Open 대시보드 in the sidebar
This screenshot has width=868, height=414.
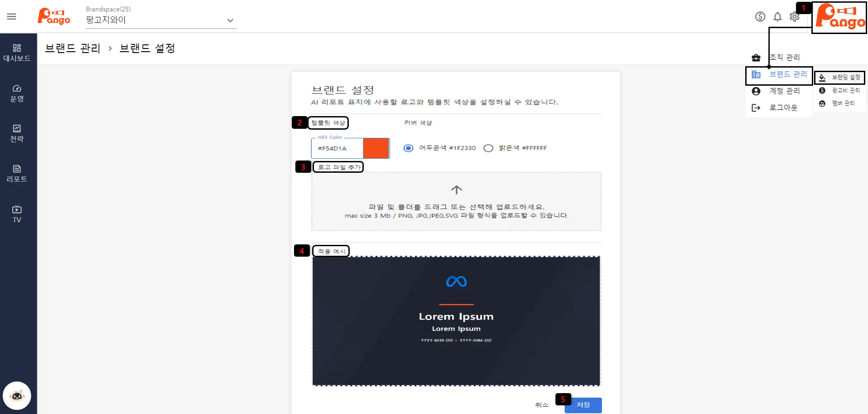pos(17,53)
